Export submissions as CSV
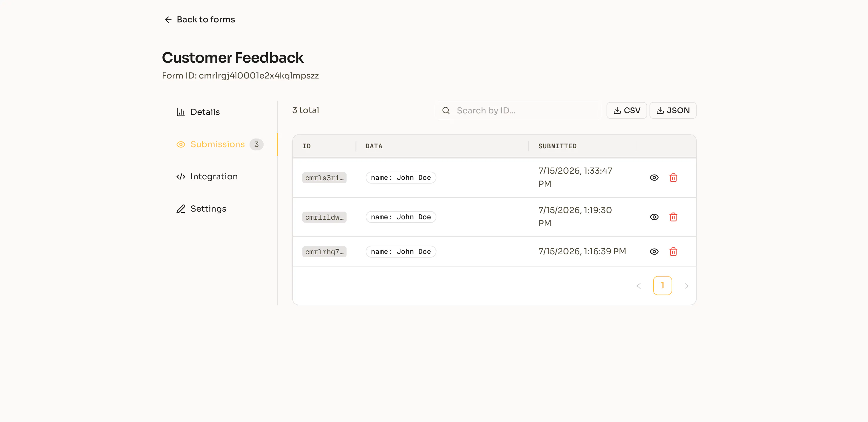 pos(627,110)
